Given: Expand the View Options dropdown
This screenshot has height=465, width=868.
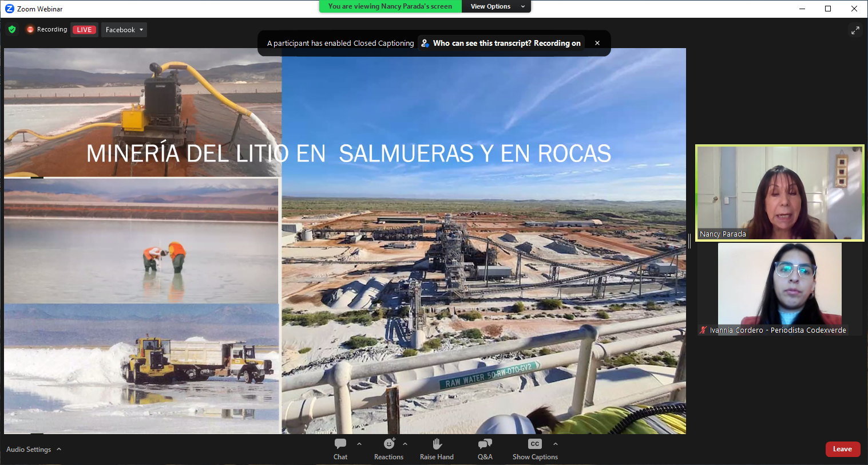Looking at the screenshot, I should [x=497, y=6].
